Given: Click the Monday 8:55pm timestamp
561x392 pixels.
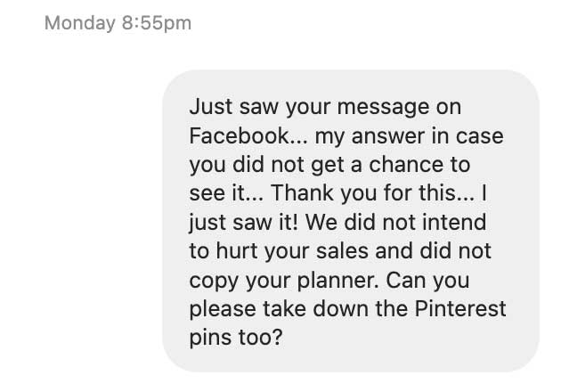Looking at the screenshot, I should 118,23.
